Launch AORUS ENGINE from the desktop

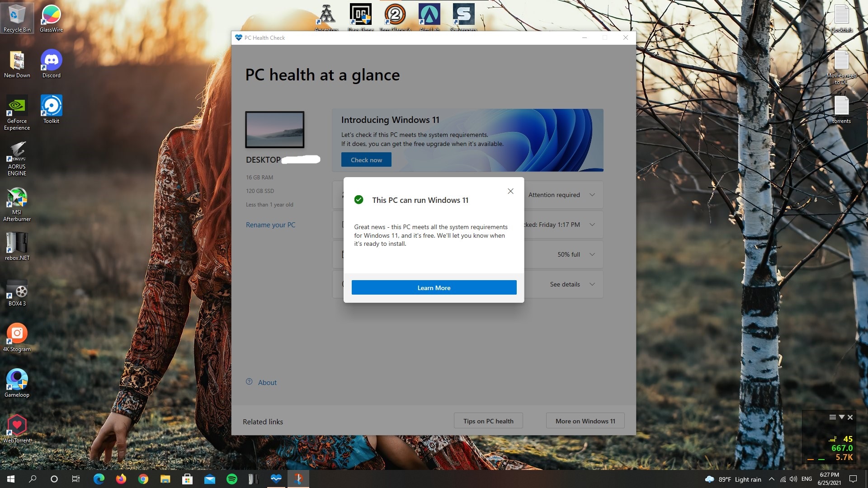pyautogui.click(x=17, y=158)
